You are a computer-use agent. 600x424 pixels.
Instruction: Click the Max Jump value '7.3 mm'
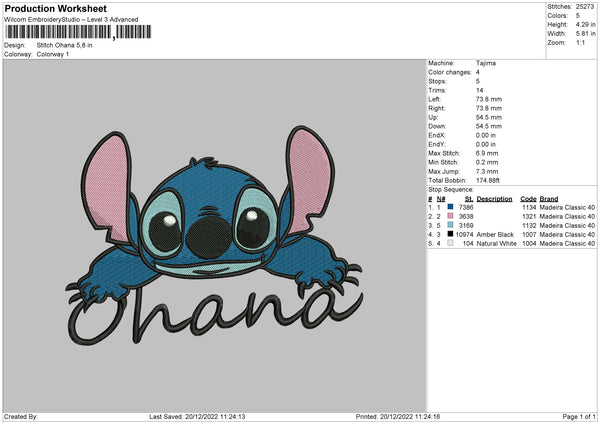pos(487,171)
